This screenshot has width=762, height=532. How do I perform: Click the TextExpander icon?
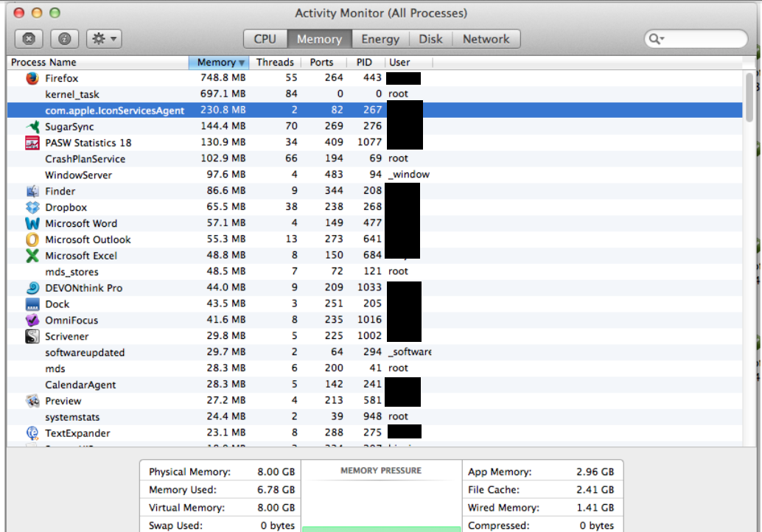(x=32, y=433)
